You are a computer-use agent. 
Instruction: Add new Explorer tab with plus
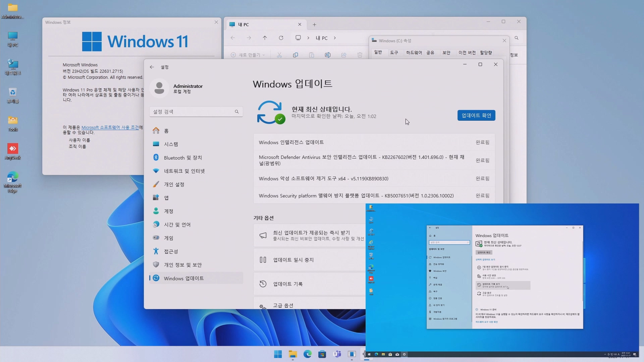click(314, 24)
